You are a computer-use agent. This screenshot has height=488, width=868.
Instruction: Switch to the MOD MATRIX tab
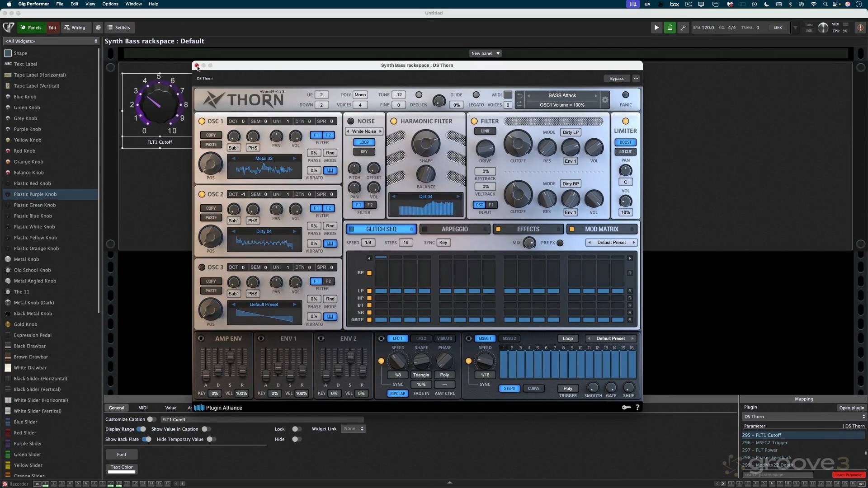[x=601, y=230]
